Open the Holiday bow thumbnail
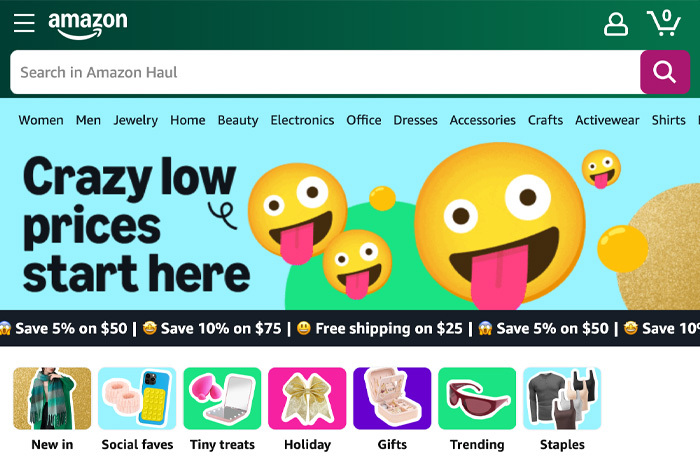The height and width of the screenshot is (462, 700). pos(307,398)
